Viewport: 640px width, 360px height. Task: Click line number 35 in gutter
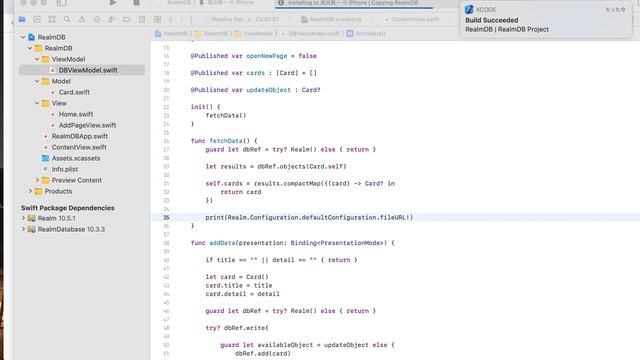coord(166,218)
